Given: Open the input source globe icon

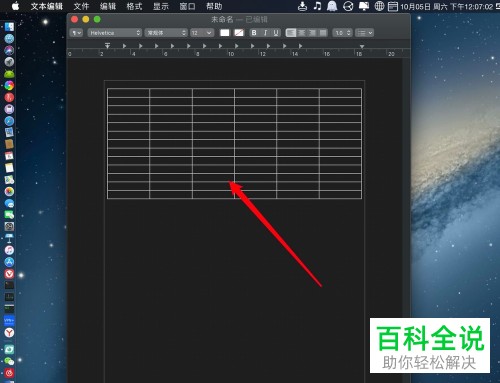Looking at the screenshot, I should pos(379,6).
